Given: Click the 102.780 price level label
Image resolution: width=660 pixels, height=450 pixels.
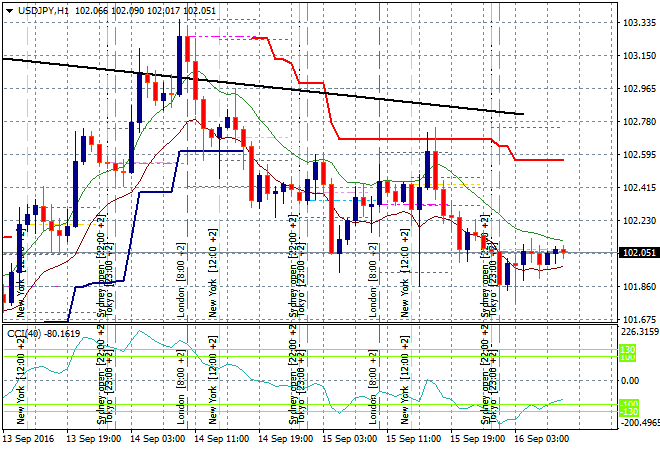Looking at the screenshot, I should pyautogui.click(x=639, y=122).
